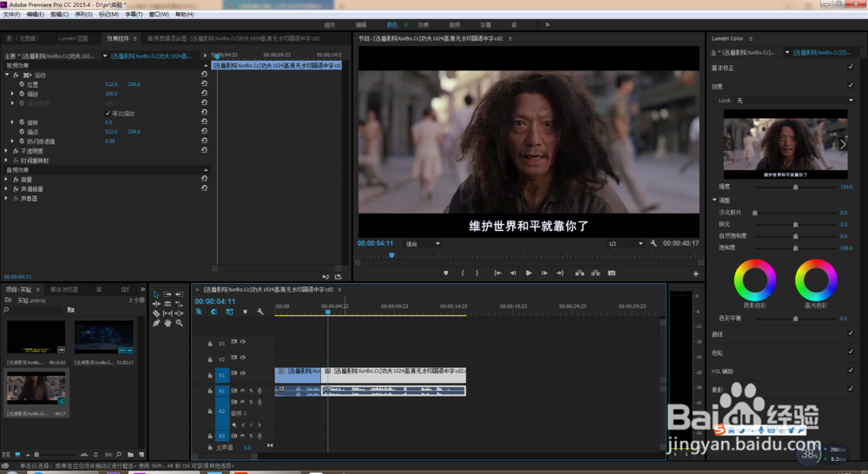Select the Zoom magnifier tool in tools panel

180,323
